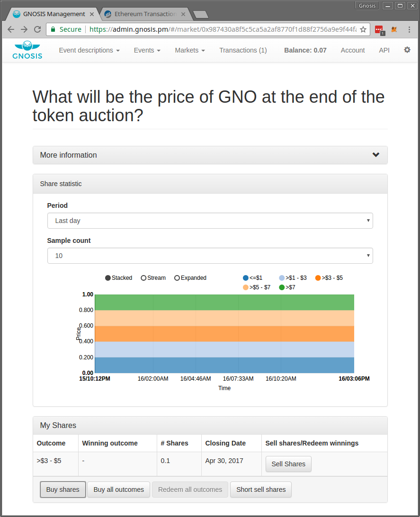420x517 pixels.
Task: Click the browser back arrow
Action: click(11, 29)
